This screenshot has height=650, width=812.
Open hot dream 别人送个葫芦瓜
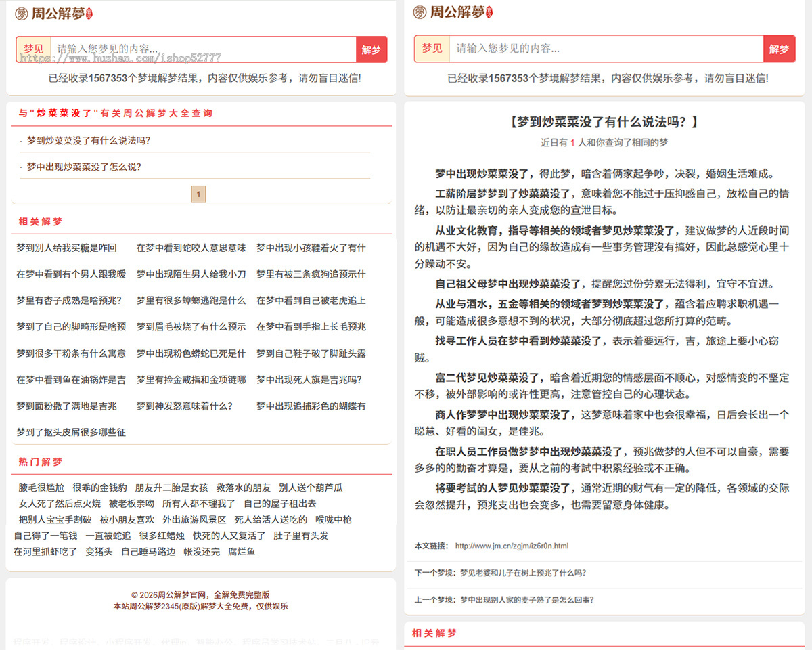[x=311, y=487]
